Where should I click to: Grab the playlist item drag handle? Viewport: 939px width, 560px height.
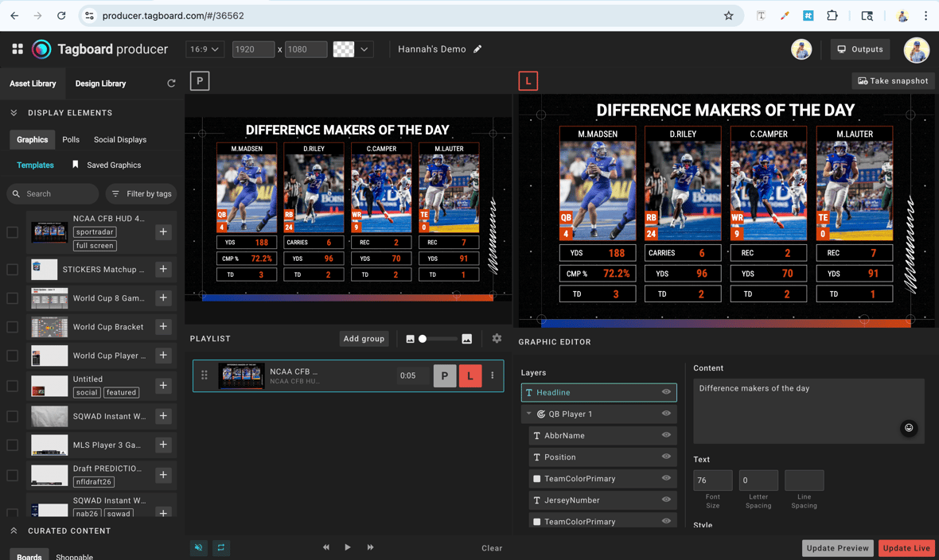click(205, 375)
